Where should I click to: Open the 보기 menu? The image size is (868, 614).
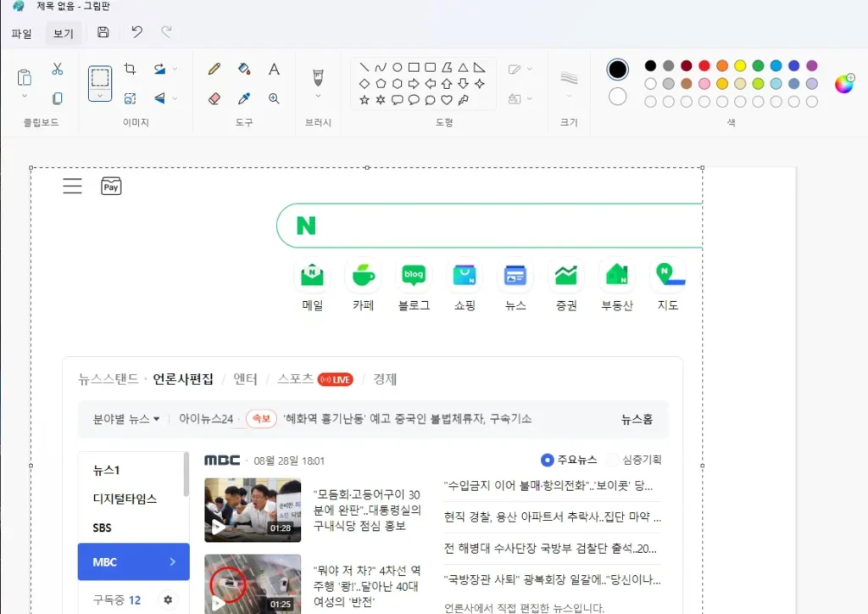(x=64, y=34)
